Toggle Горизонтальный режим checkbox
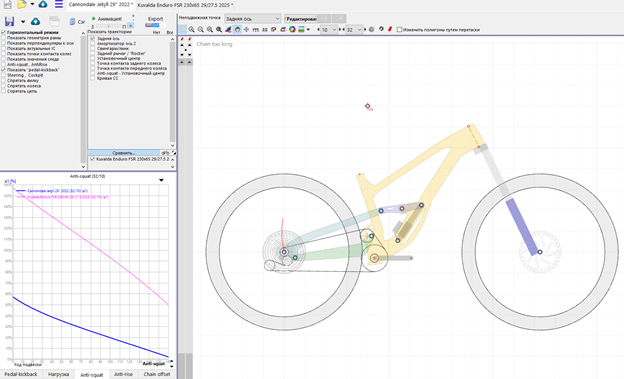 click(x=4, y=32)
